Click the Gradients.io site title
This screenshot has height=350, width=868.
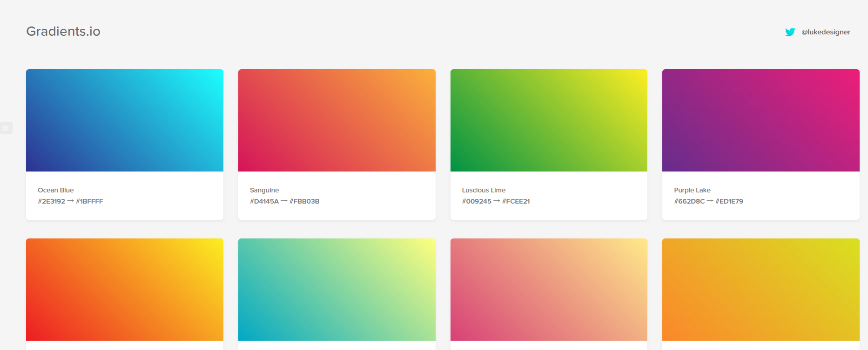click(x=63, y=31)
